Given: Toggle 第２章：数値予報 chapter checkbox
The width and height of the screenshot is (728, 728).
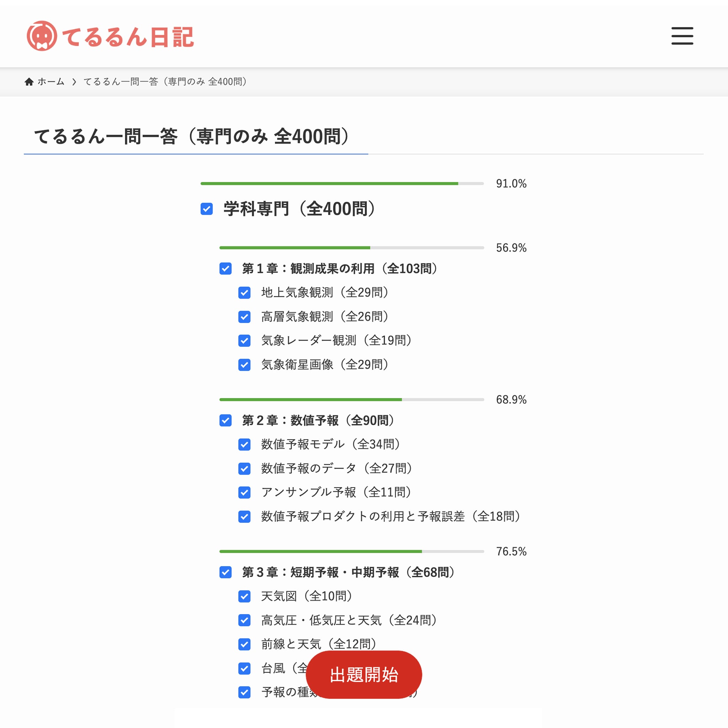Looking at the screenshot, I should point(225,421).
